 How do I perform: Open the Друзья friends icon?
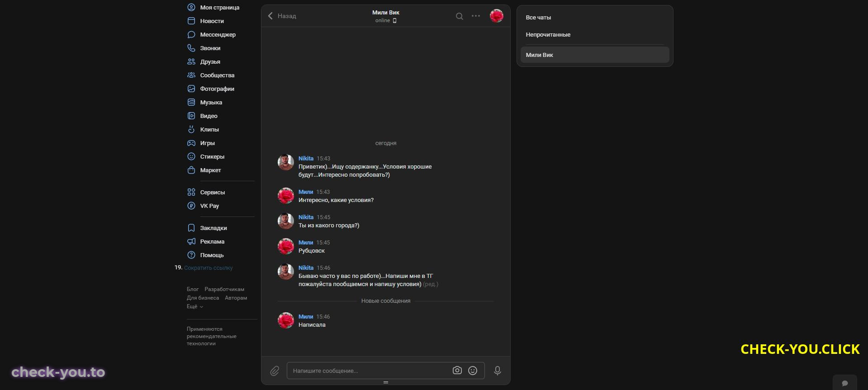191,61
